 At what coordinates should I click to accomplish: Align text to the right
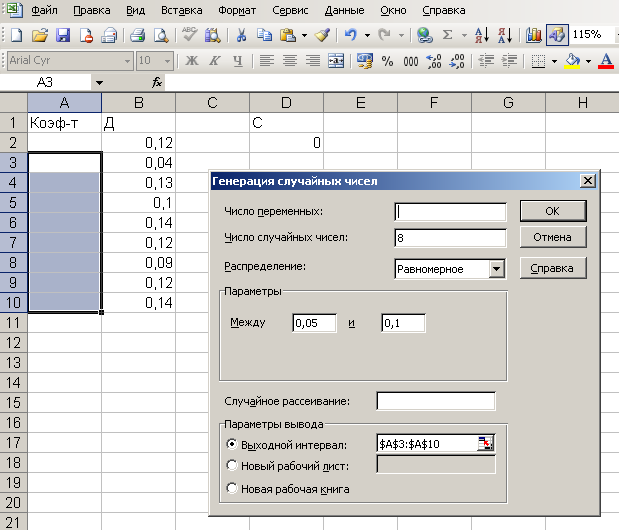[x=313, y=61]
